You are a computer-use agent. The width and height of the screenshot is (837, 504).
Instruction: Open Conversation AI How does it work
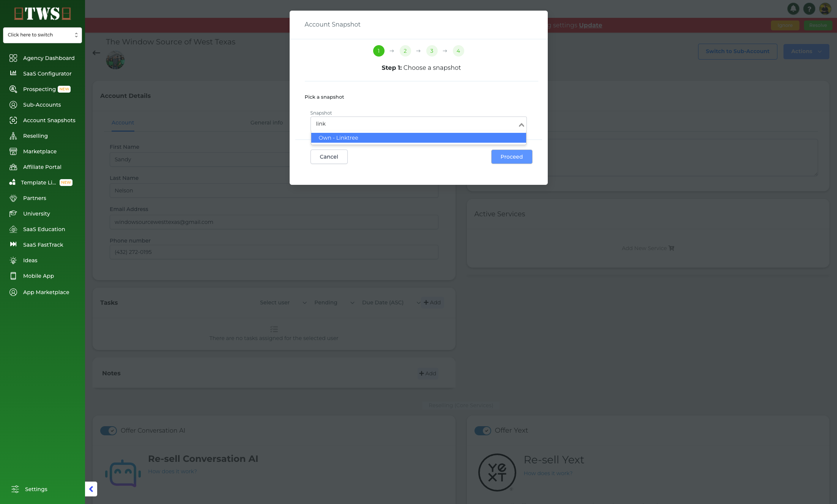[172, 471]
